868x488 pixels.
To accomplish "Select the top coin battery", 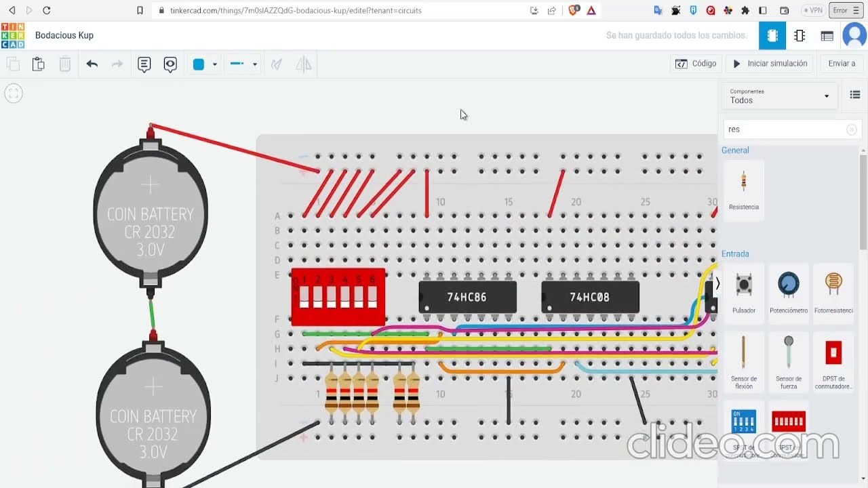I will 150,211.
